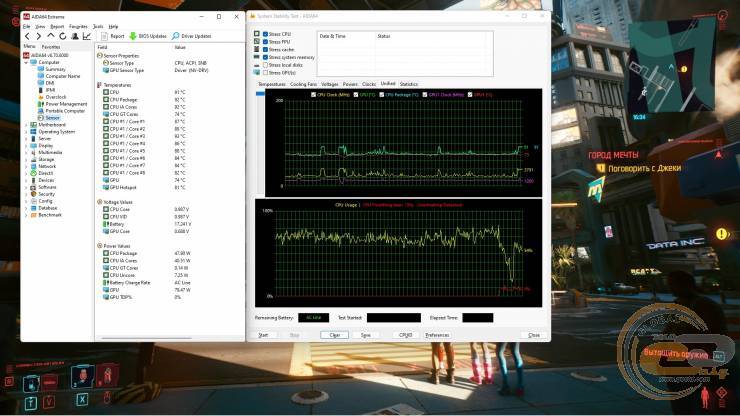Select the DirectX tree item
The image size is (740, 416).
click(x=45, y=173)
